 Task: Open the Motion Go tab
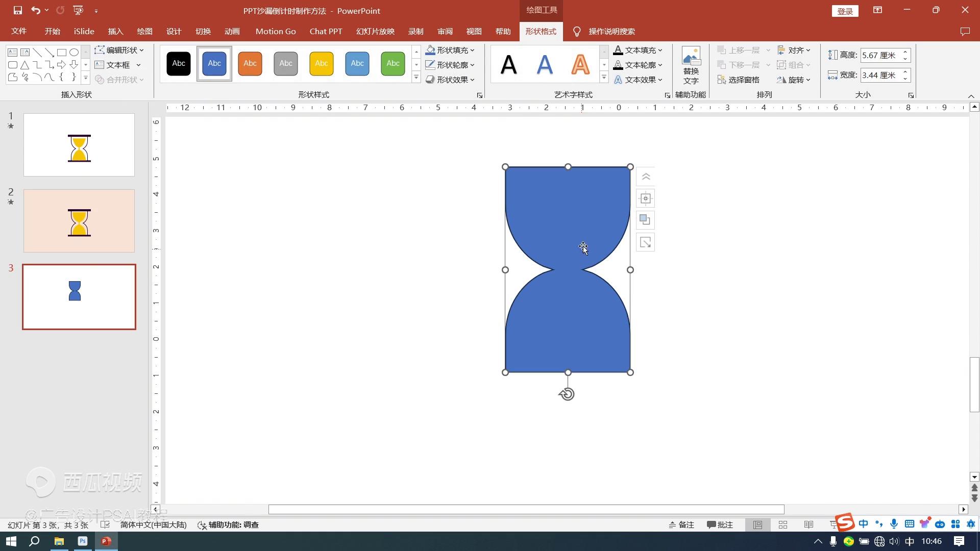pyautogui.click(x=276, y=32)
